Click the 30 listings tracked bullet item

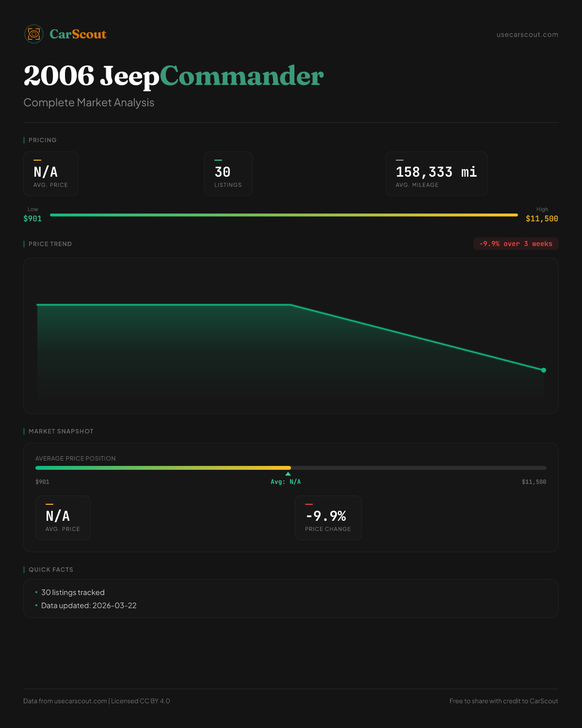[x=73, y=593]
